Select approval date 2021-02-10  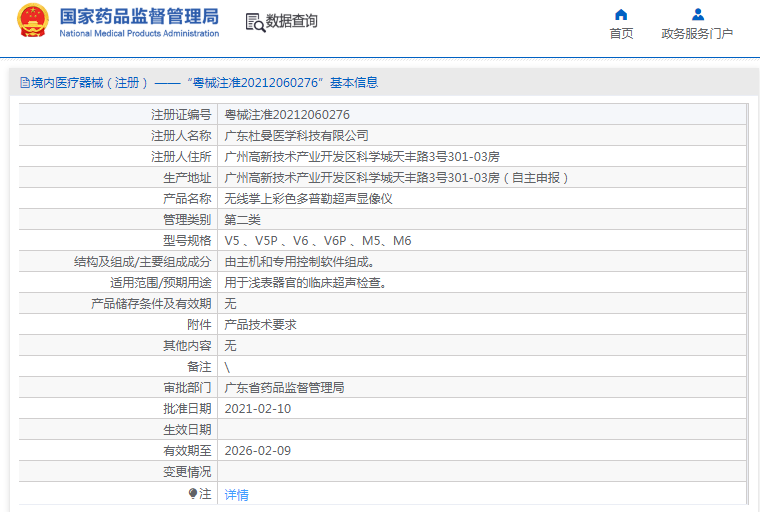(258, 409)
